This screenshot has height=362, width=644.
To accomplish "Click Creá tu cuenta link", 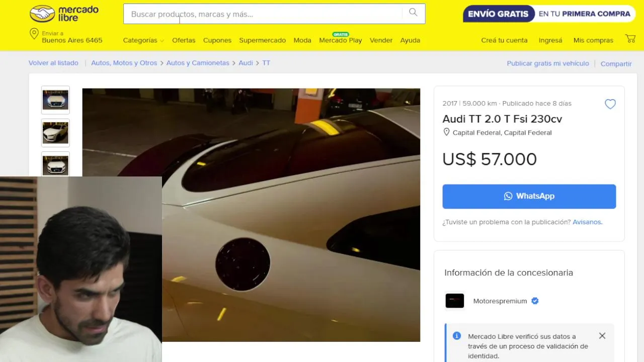I will coord(504,40).
